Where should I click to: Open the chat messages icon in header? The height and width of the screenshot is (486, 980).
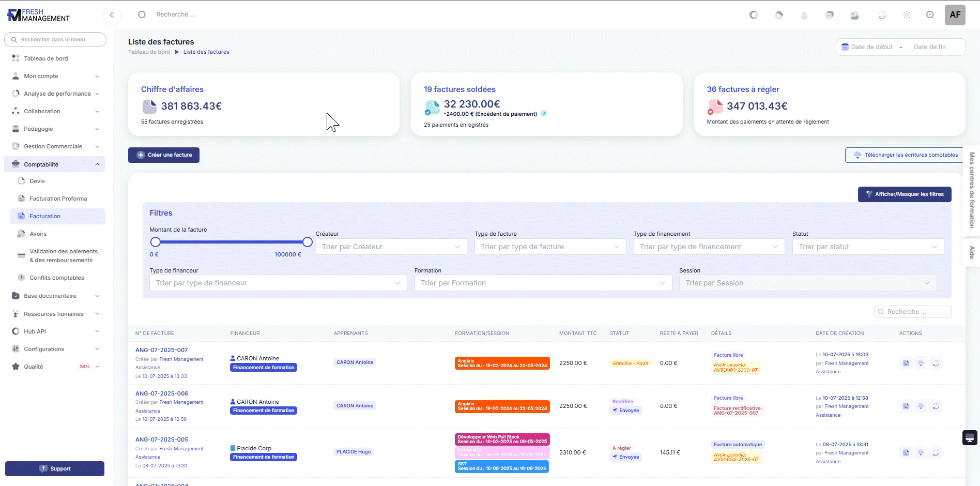pos(829,15)
